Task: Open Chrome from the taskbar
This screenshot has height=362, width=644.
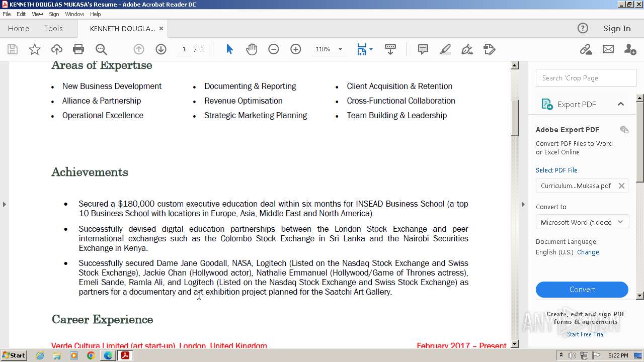Action: (x=91, y=355)
